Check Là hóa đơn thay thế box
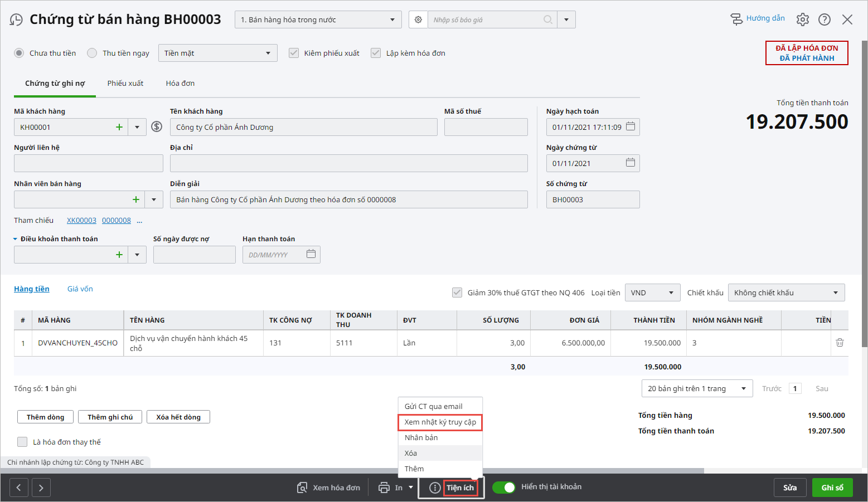This screenshot has width=868, height=502. point(22,442)
